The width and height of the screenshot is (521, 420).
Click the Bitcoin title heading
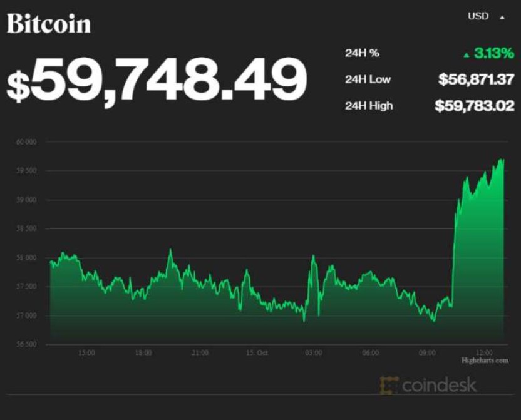click(49, 24)
